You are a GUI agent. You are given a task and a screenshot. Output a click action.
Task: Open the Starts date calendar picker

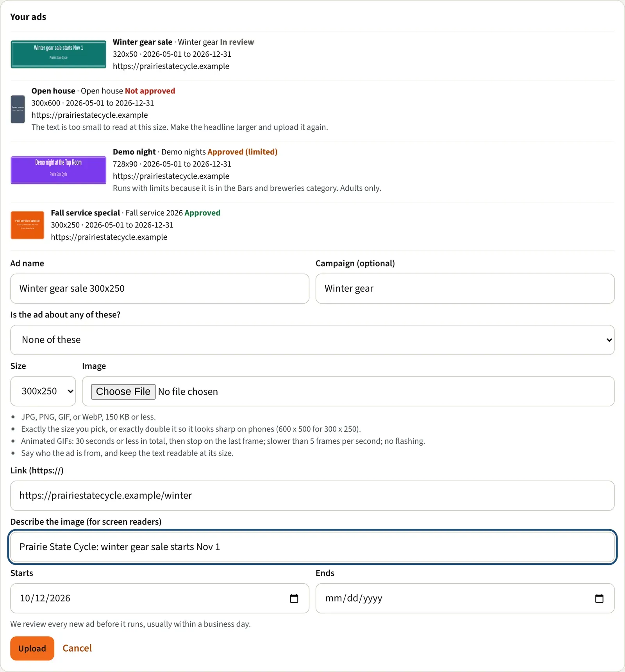[x=294, y=598]
